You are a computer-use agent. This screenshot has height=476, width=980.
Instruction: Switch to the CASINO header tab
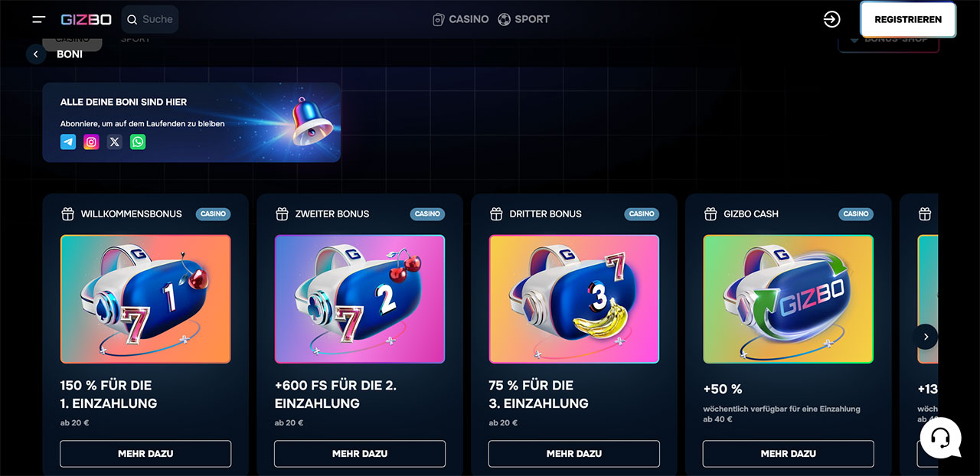pyautogui.click(x=460, y=19)
